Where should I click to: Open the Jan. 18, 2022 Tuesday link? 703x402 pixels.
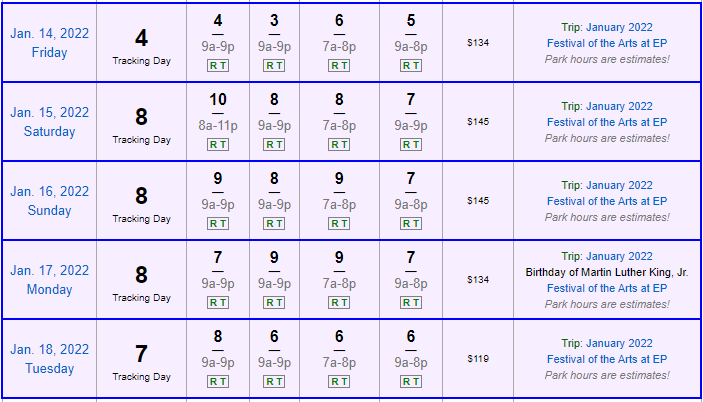pos(49,358)
